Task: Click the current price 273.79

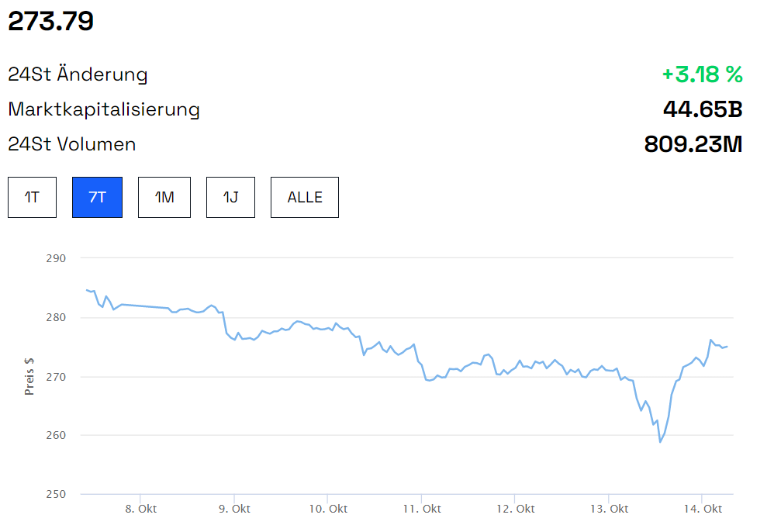Action: (51, 21)
